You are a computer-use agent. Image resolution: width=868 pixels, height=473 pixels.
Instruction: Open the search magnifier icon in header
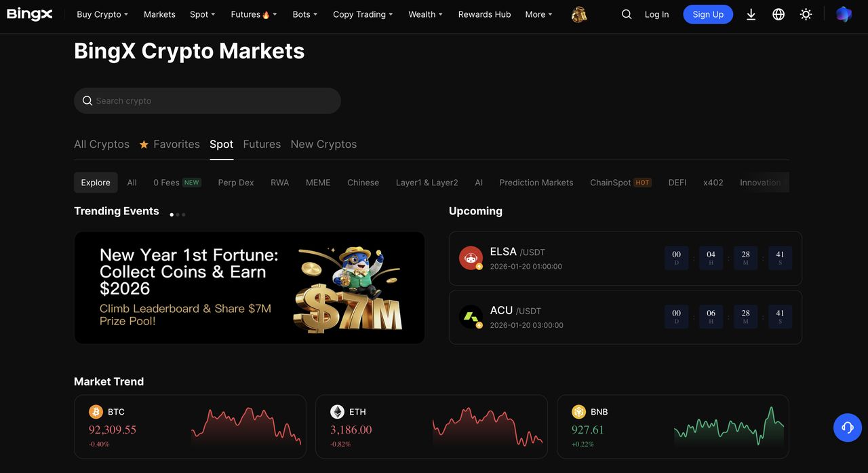click(627, 14)
